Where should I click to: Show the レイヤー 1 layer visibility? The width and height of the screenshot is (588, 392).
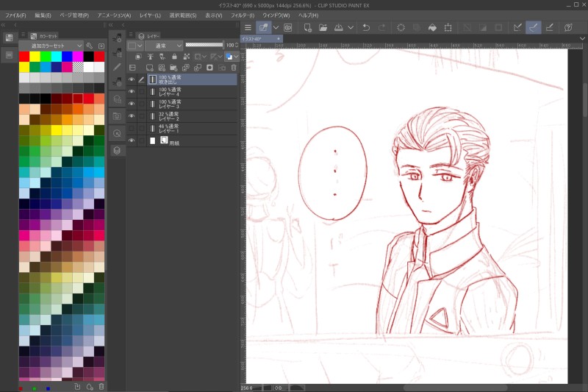coord(132,128)
